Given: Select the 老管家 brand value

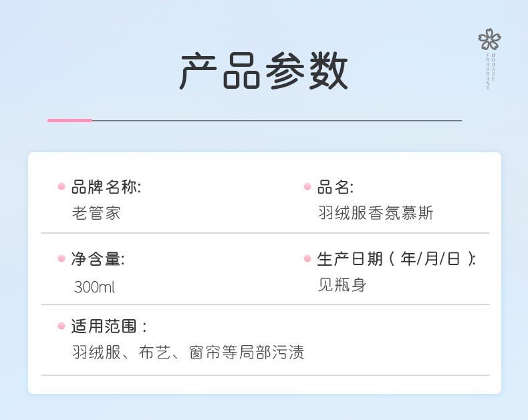Looking at the screenshot, I should pyautogui.click(x=96, y=214).
